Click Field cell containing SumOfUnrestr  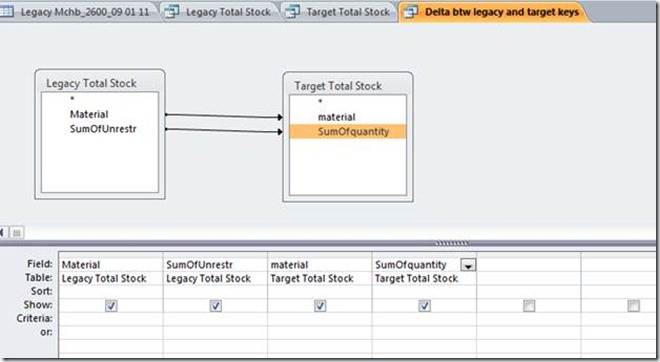[215, 265]
